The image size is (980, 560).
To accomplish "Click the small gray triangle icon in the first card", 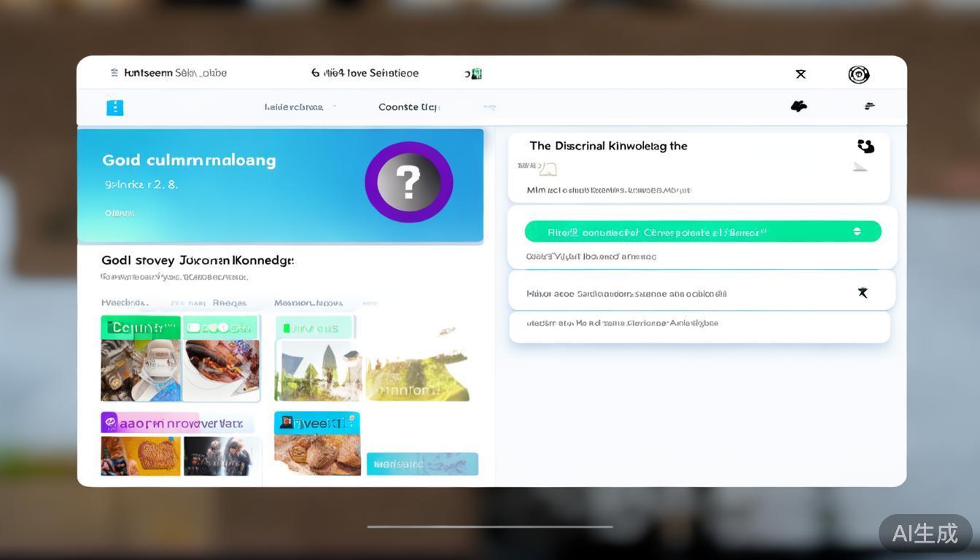I will [860, 167].
